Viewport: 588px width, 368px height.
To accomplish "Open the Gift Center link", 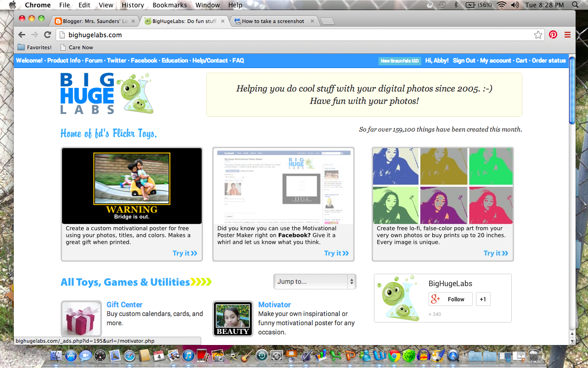I will pyautogui.click(x=124, y=305).
